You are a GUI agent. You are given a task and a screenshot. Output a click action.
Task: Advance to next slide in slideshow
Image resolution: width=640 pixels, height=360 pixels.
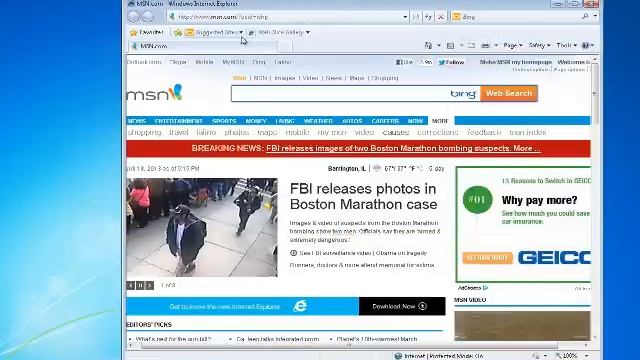click(x=150, y=285)
